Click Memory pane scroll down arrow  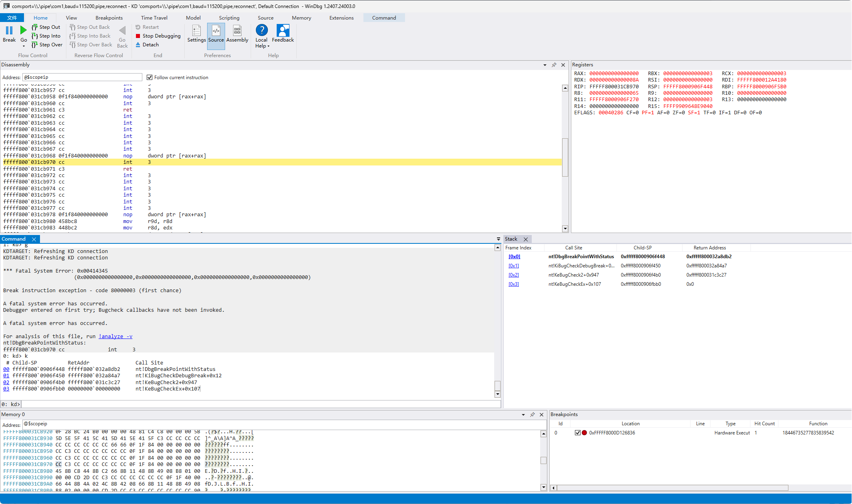(543, 487)
